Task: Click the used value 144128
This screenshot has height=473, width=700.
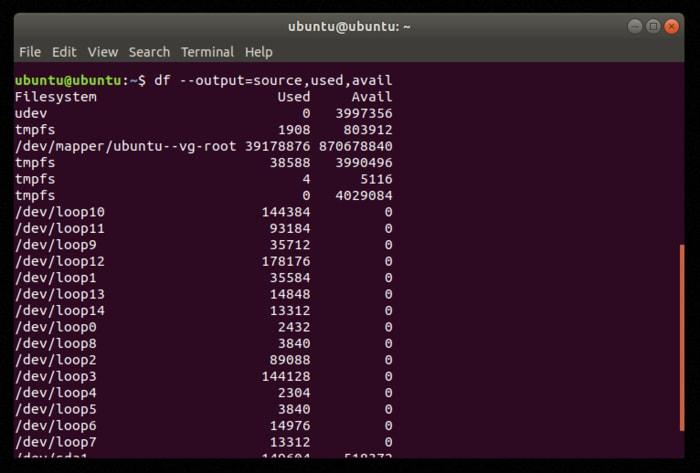Action: click(286, 377)
